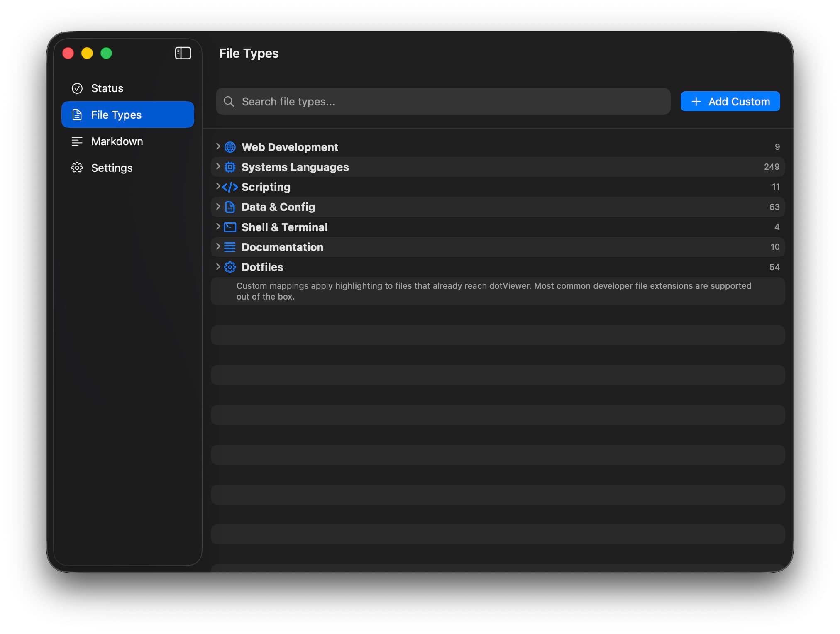This screenshot has width=840, height=634.
Task: Select the Status sidebar entry
Action: (107, 88)
